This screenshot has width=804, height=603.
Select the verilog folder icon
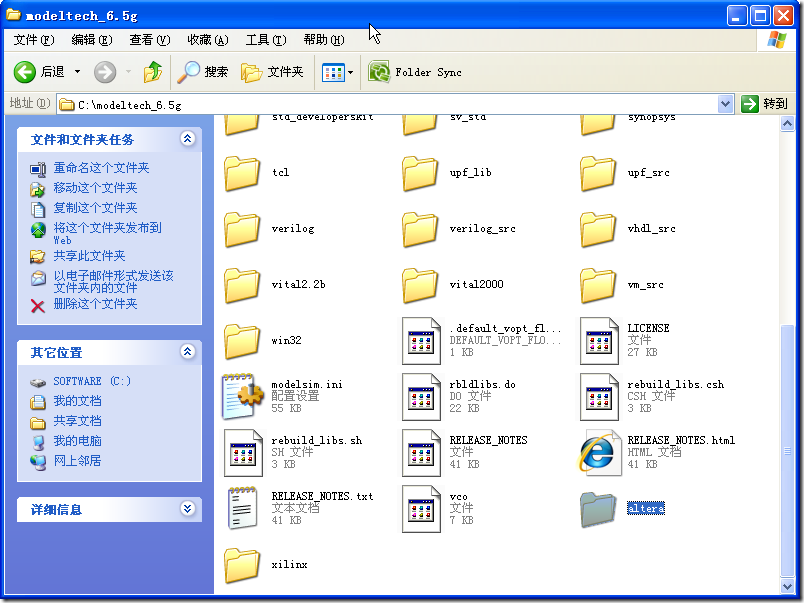[x=242, y=229]
